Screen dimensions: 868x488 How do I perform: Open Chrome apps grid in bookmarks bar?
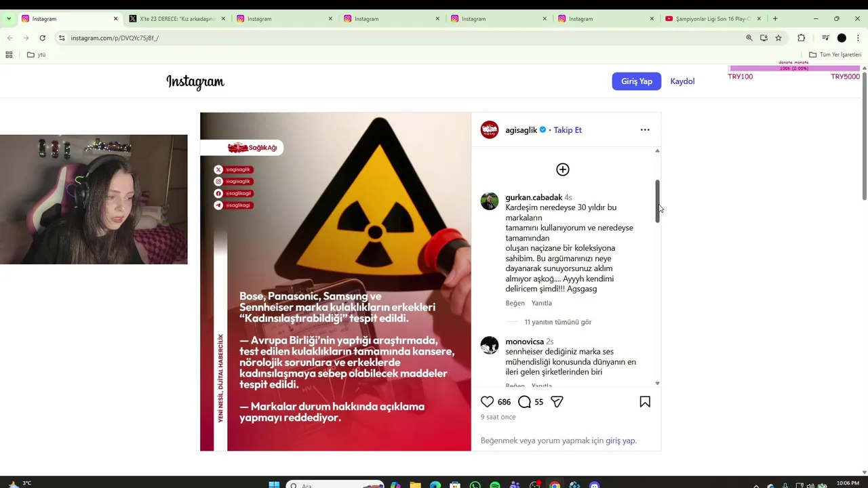9,55
